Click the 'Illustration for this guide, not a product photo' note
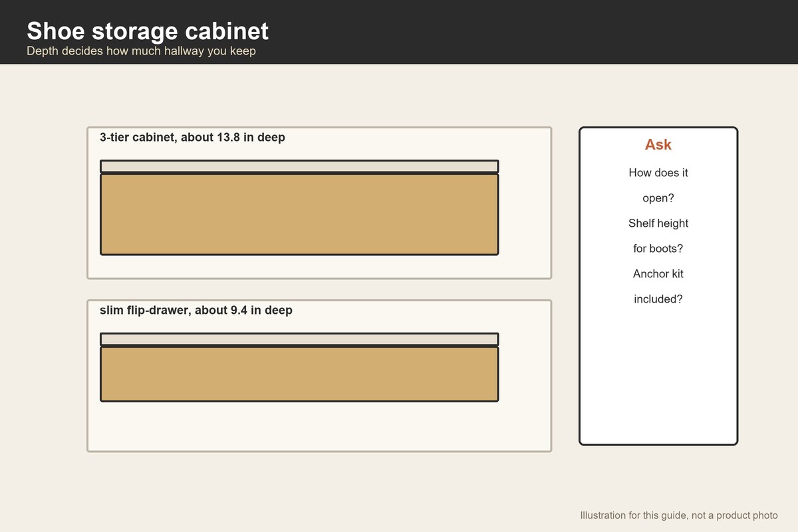798x532 pixels. click(679, 515)
